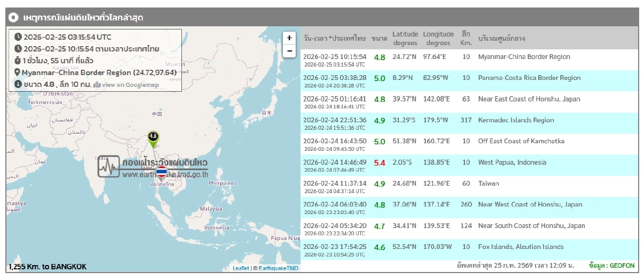The image size is (644, 279).
Task: Open the Leaflet attribution link
Action: click(x=240, y=268)
